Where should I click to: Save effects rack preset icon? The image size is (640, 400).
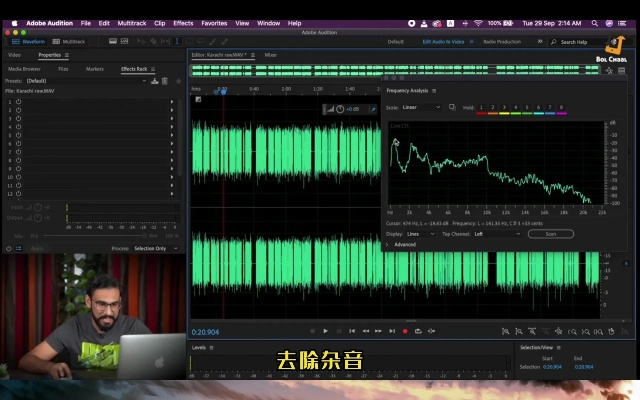pos(154,81)
